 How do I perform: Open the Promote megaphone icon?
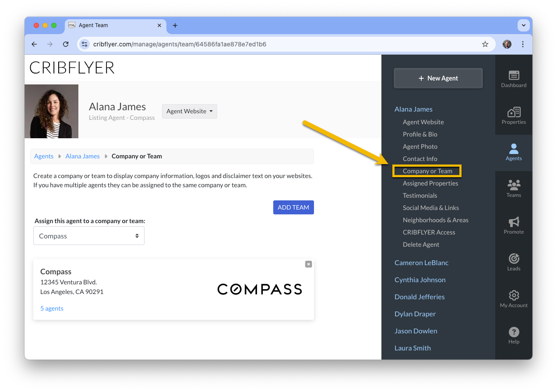(514, 222)
